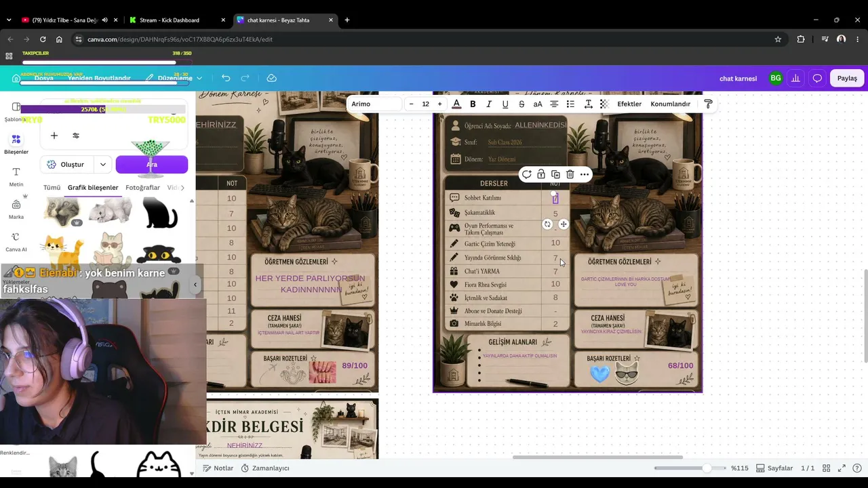
Task: Toggle italic formatting
Action: click(488, 104)
